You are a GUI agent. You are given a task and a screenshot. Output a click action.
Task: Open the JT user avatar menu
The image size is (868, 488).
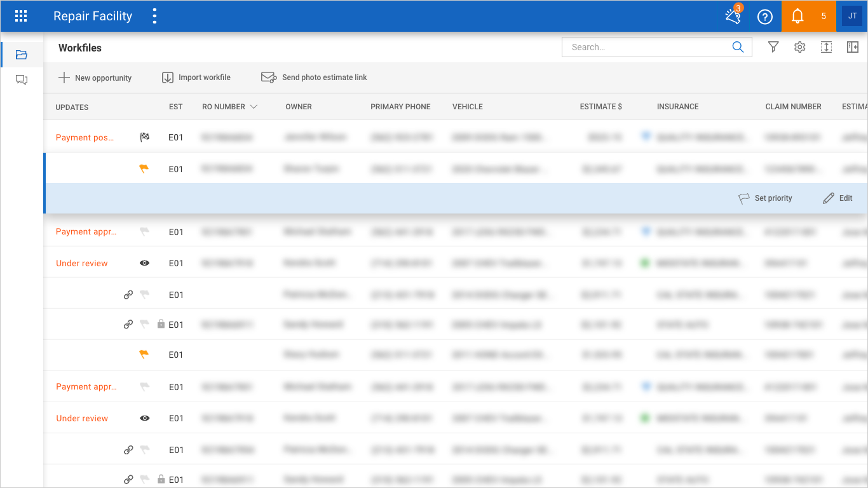pos(852,16)
